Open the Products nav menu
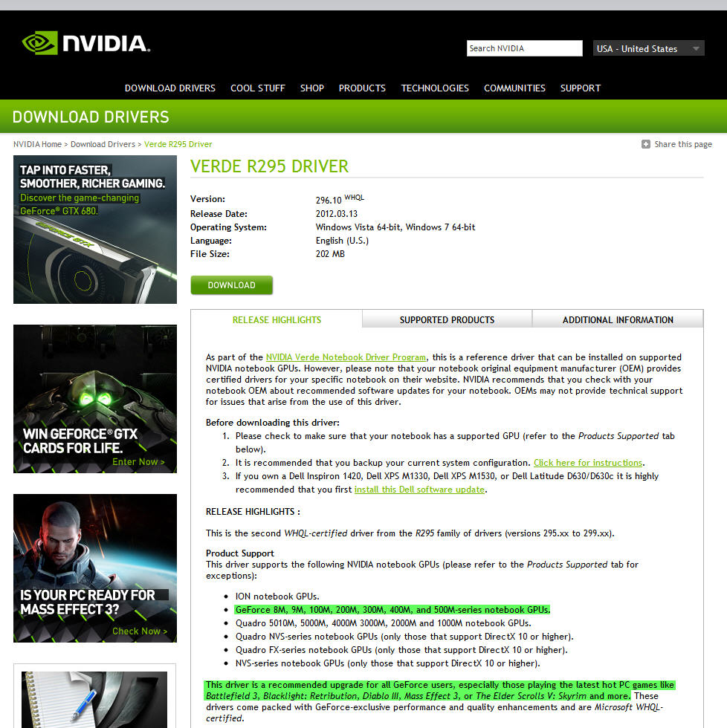 pos(362,88)
